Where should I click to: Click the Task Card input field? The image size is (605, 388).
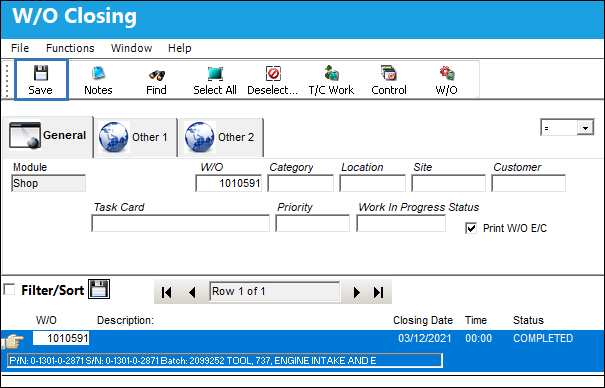181,223
